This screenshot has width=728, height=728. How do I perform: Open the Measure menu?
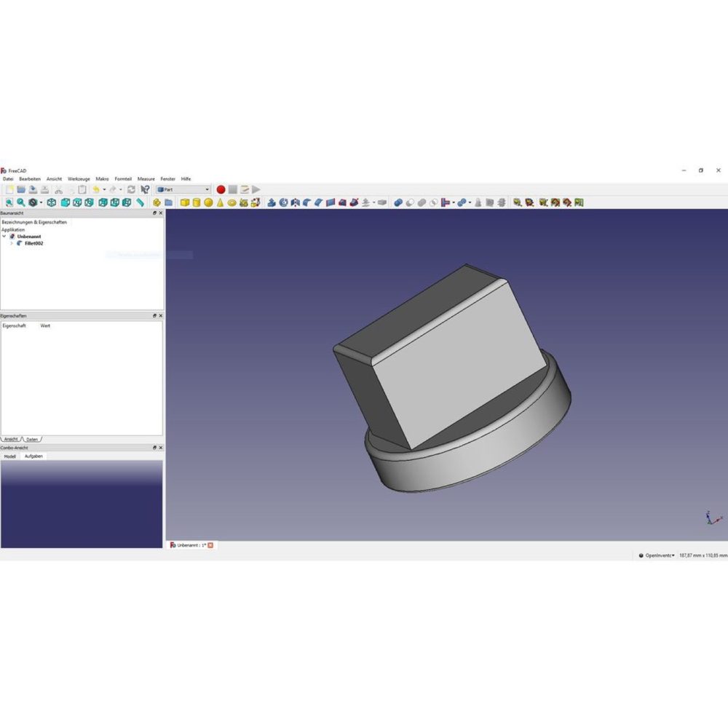tap(146, 179)
